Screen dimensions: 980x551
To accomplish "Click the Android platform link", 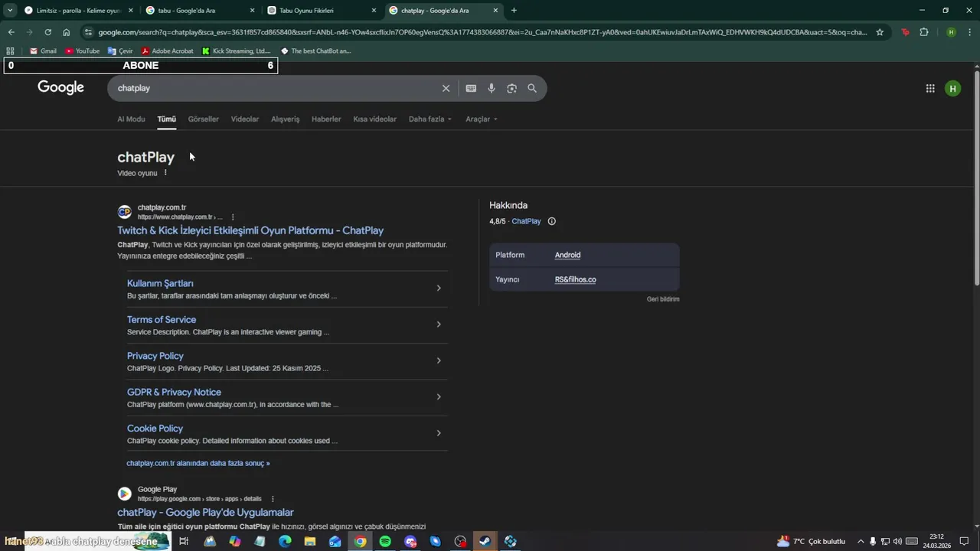I will point(567,255).
